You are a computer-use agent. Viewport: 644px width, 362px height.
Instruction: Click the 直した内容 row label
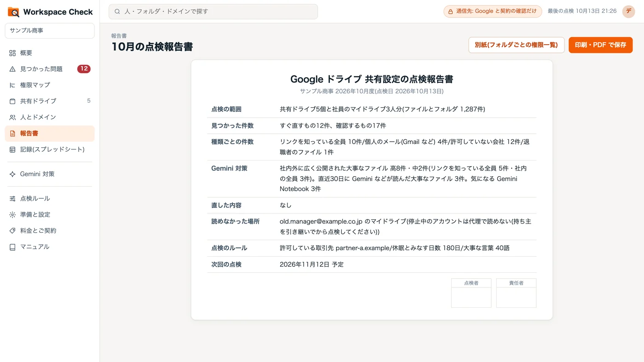point(226,206)
